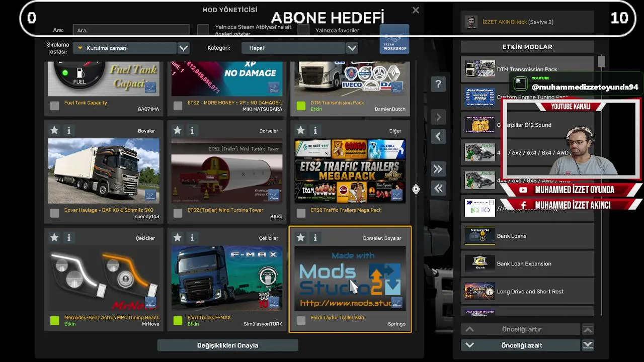Image resolution: width=644 pixels, height=362 pixels.
Task: Open info for the Dover Haulage mod
Action: pos(69,131)
